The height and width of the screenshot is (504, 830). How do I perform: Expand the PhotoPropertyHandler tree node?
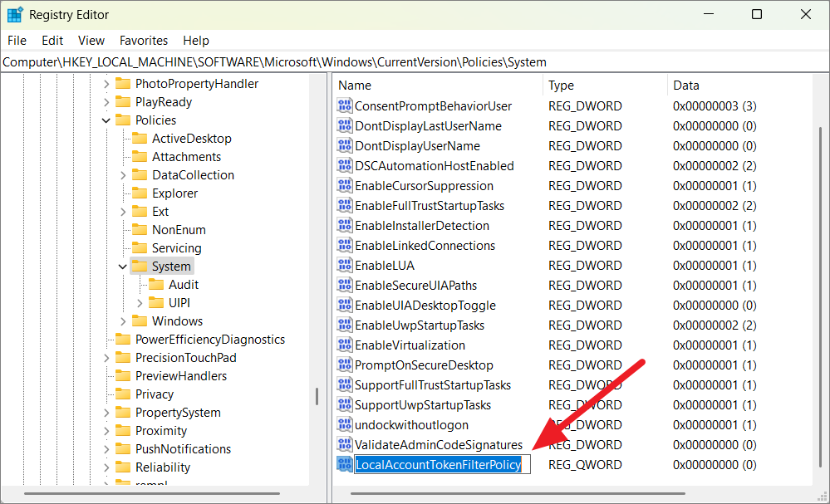point(106,84)
